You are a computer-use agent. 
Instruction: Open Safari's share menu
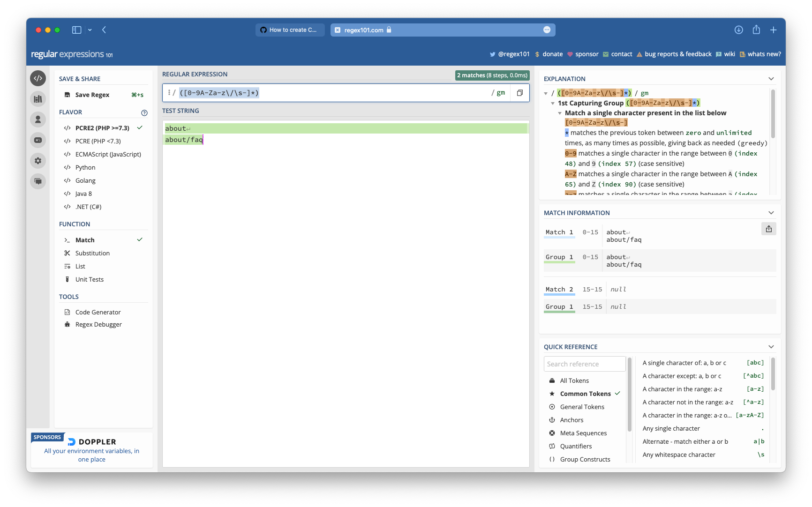[x=756, y=30]
